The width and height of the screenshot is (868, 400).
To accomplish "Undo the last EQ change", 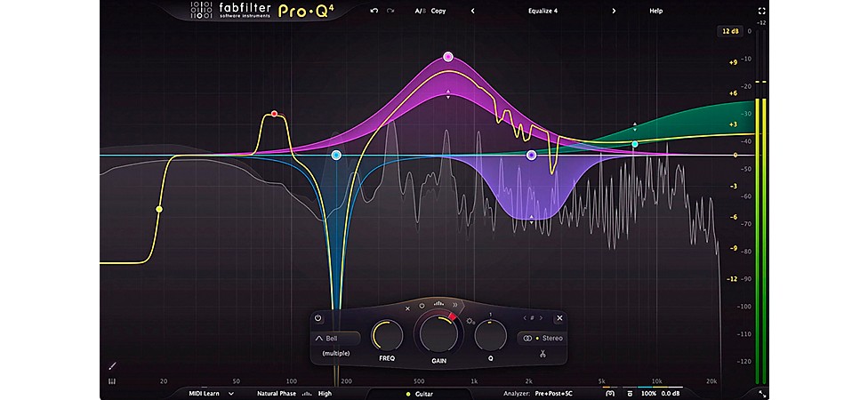I will [x=374, y=11].
